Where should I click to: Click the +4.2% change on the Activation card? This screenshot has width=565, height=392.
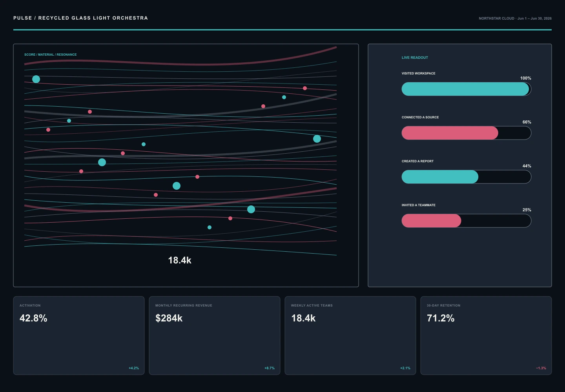134,368
